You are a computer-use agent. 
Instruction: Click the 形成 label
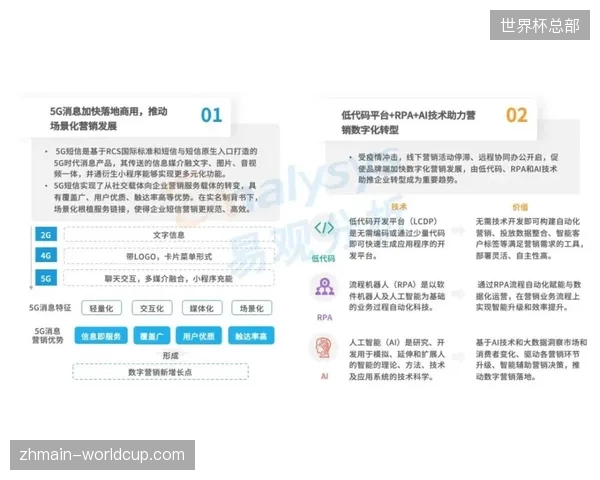[x=170, y=356]
